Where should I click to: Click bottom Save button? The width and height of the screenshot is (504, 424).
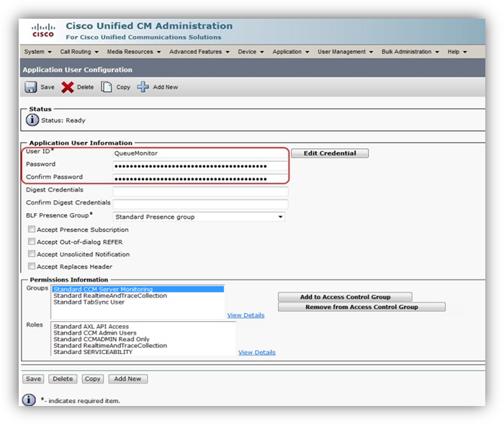(33, 379)
